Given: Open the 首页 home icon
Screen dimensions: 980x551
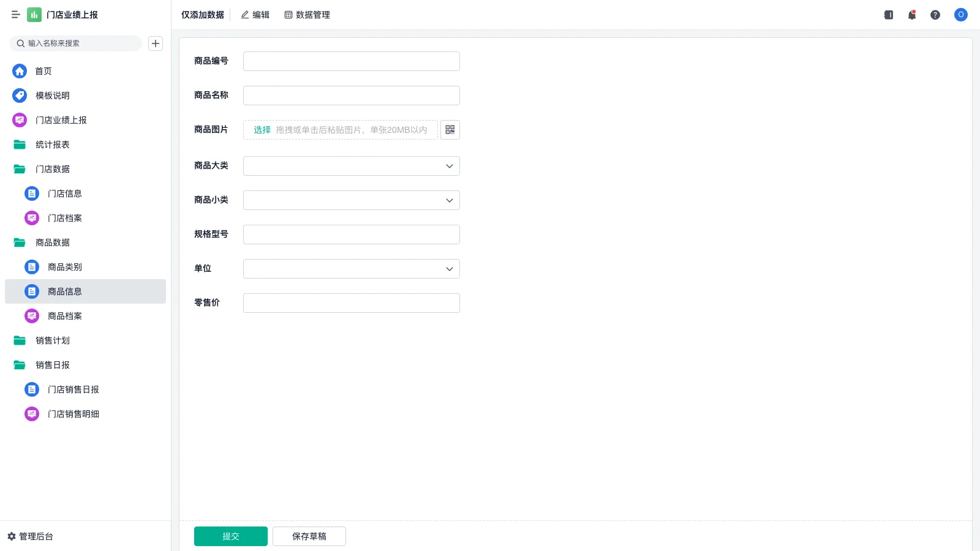Looking at the screenshot, I should [20, 71].
